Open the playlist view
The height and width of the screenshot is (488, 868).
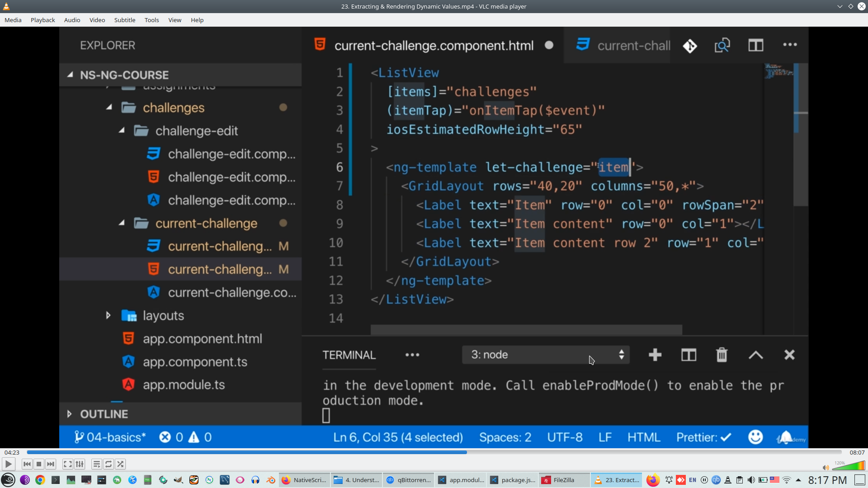pyautogui.click(x=96, y=464)
